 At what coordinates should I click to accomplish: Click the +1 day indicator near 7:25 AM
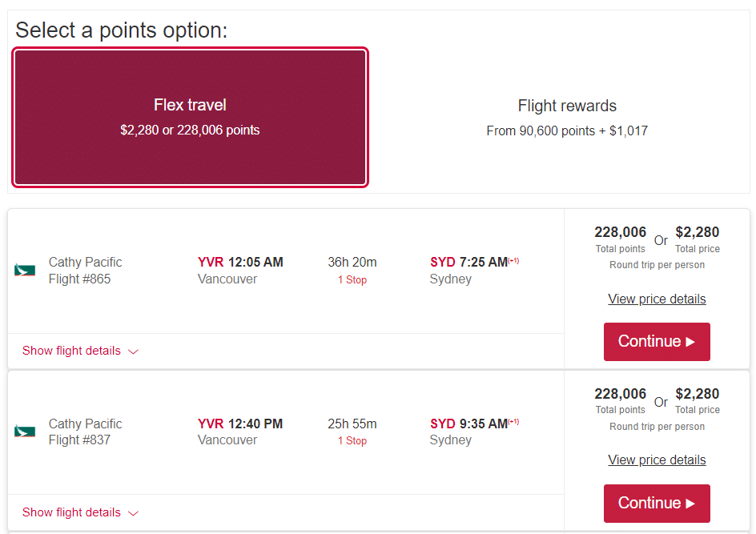[513, 260]
